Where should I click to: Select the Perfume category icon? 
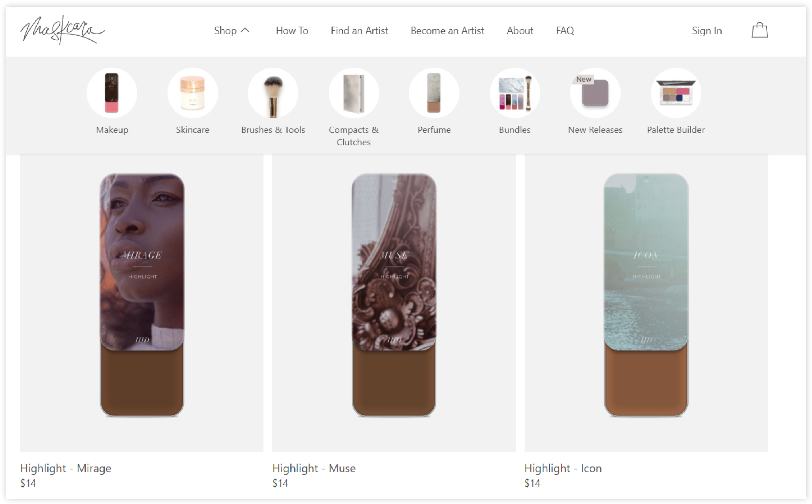434,93
